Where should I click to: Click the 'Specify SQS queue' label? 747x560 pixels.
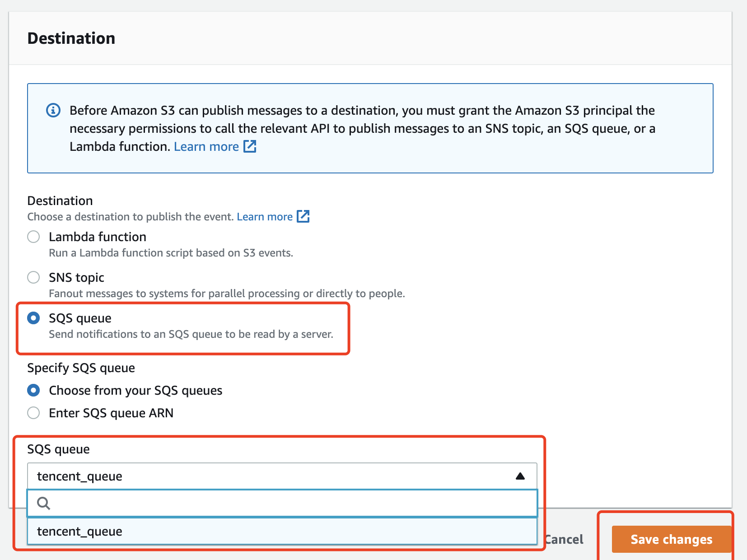pos(81,368)
